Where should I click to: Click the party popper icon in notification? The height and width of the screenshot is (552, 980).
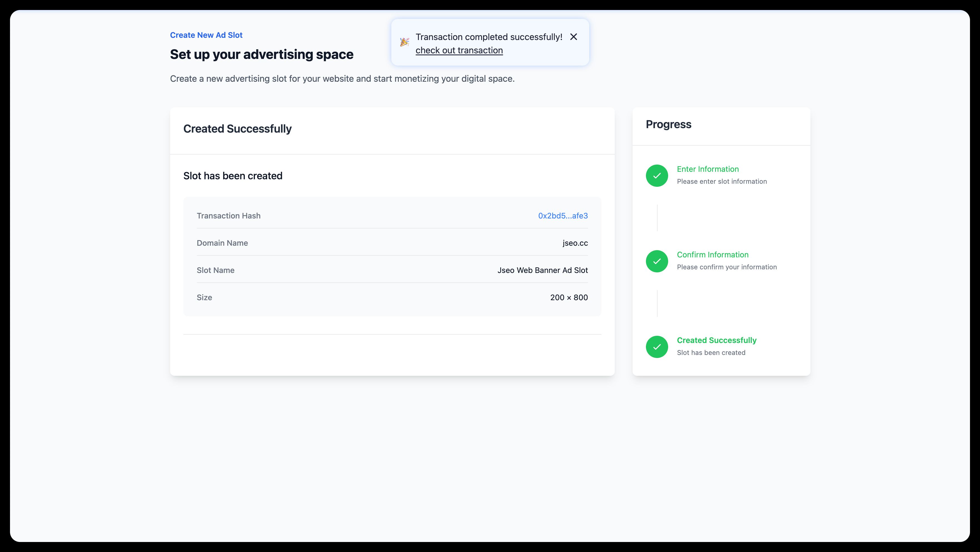pyautogui.click(x=404, y=42)
